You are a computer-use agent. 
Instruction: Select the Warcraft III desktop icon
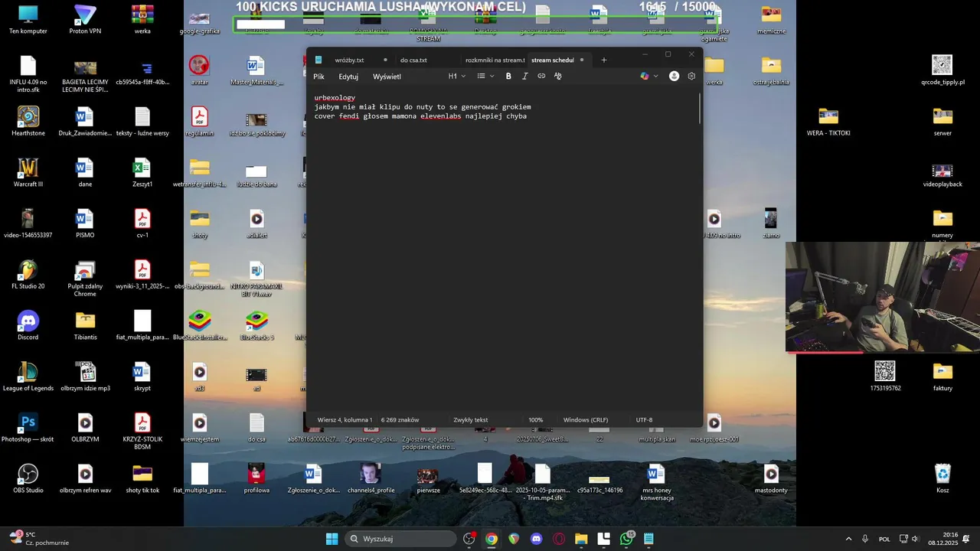[x=28, y=173]
